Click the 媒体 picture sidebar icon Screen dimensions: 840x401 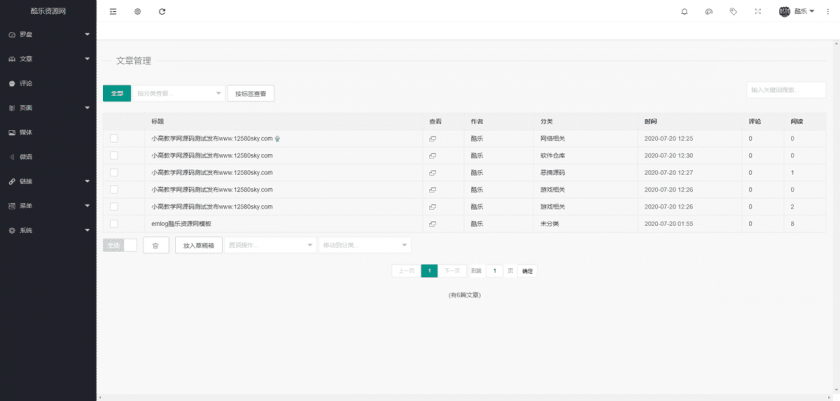12,133
